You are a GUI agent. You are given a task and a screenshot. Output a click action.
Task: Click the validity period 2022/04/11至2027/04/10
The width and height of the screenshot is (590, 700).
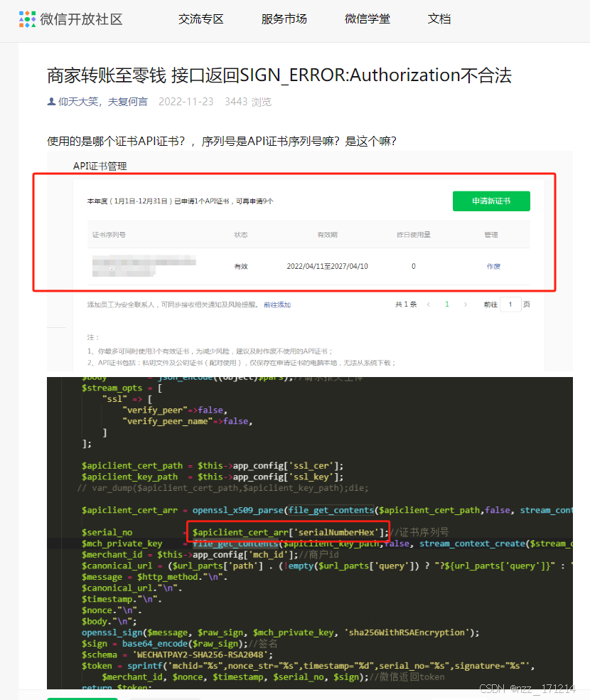pyautogui.click(x=327, y=266)
